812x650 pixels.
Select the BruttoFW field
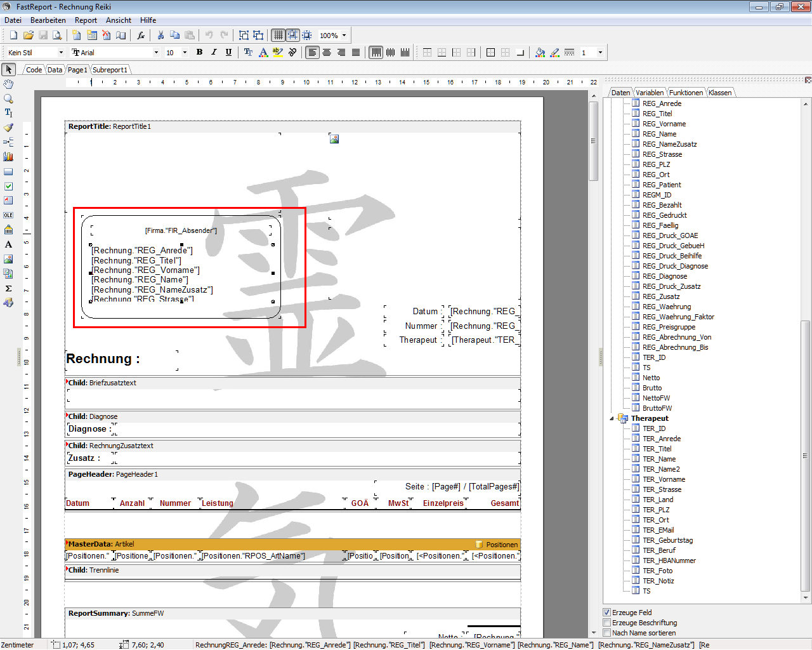pos(657,408)
